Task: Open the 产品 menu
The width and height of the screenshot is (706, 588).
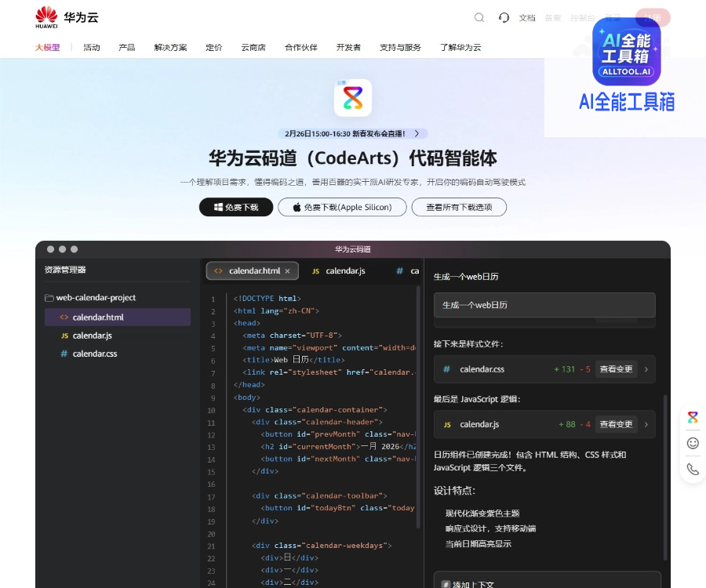Action: coord(126,47)
